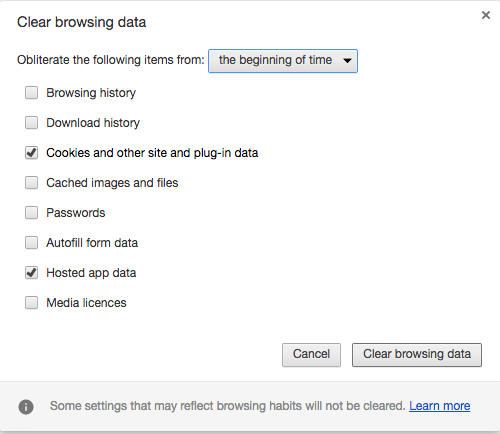Image resolution: width=500 pixels, height=434 pixels.
Task: Enable Download history checkbox
Action: click(x=32, y=123)
